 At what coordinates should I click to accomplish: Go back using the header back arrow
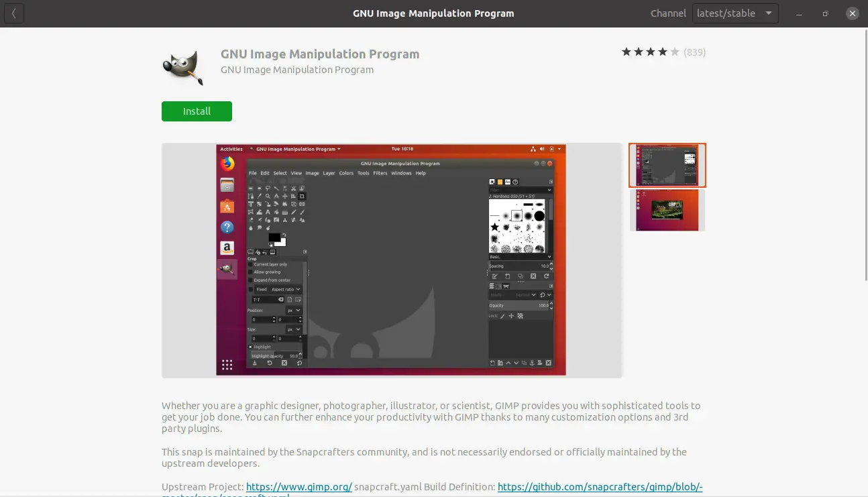[14, 13]
